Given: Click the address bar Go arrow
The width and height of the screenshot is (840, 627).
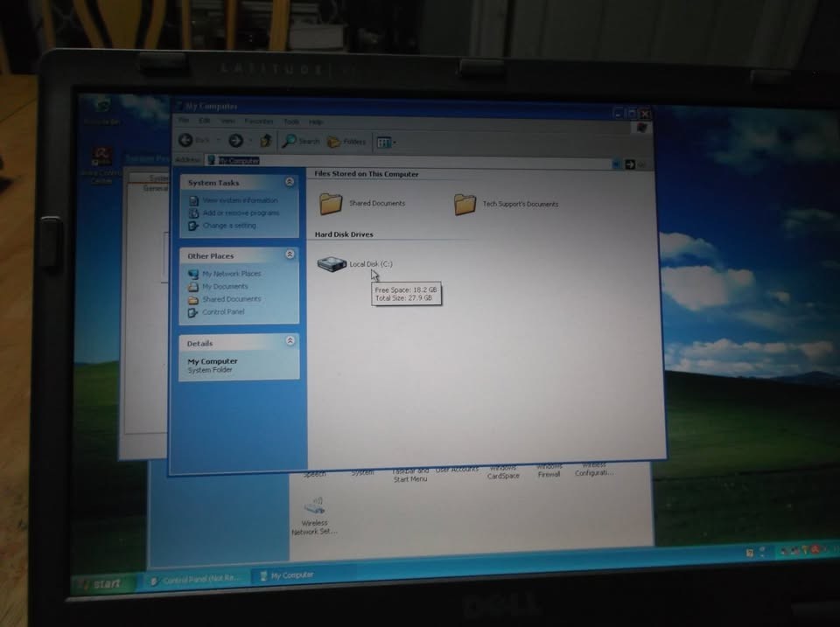Looking at the screenshot, I should 631,164.
